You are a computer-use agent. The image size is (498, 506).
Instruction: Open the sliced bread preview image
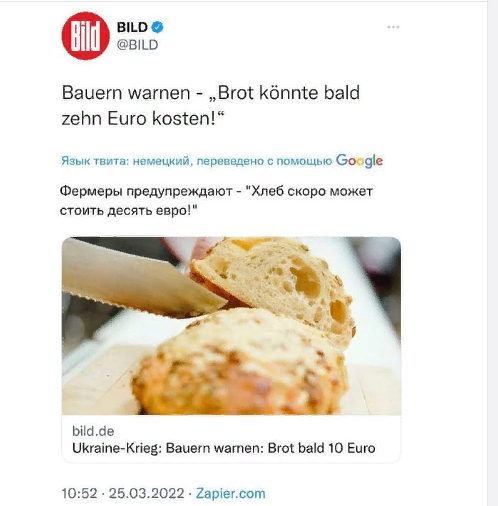[x=231, y=326]
